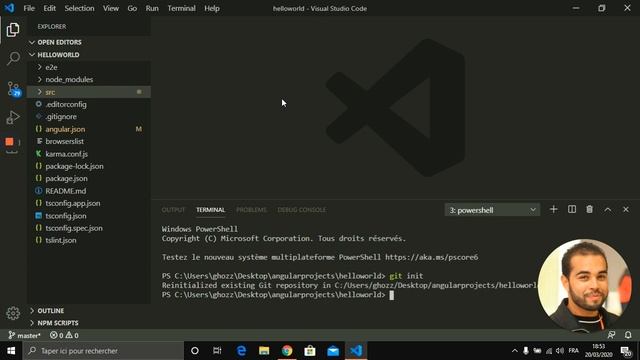Open README.md file
Viewport: 640px width, 360px height.
pos(89,191)
